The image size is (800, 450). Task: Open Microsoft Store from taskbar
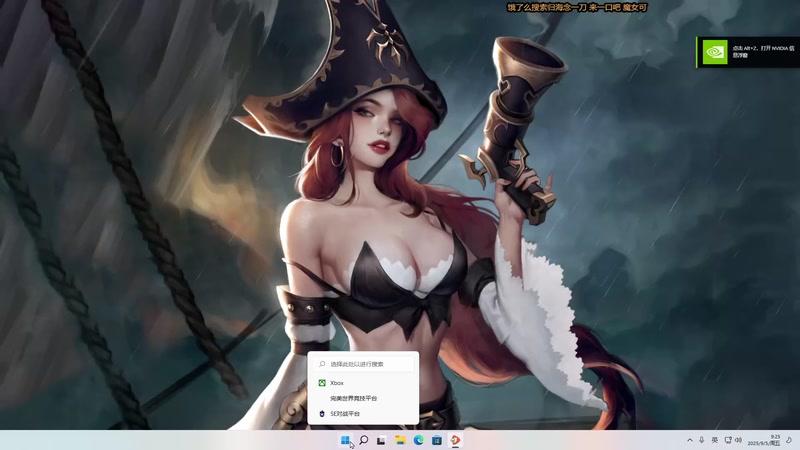[437, 440]
